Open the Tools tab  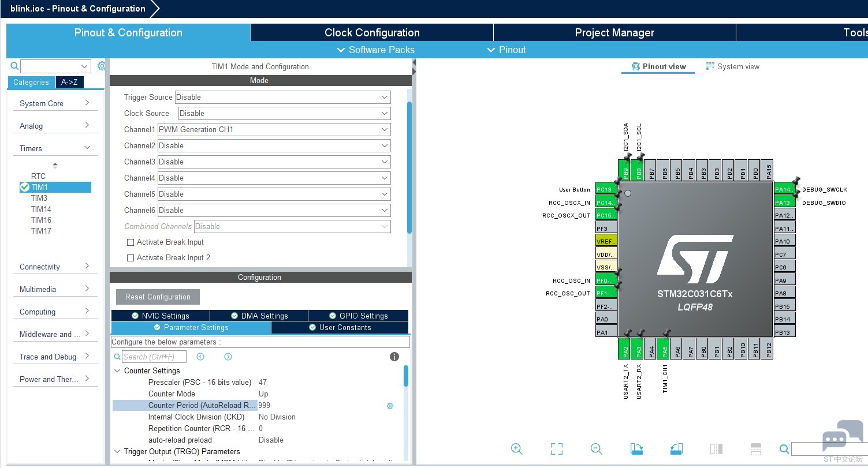coord(802,33)
